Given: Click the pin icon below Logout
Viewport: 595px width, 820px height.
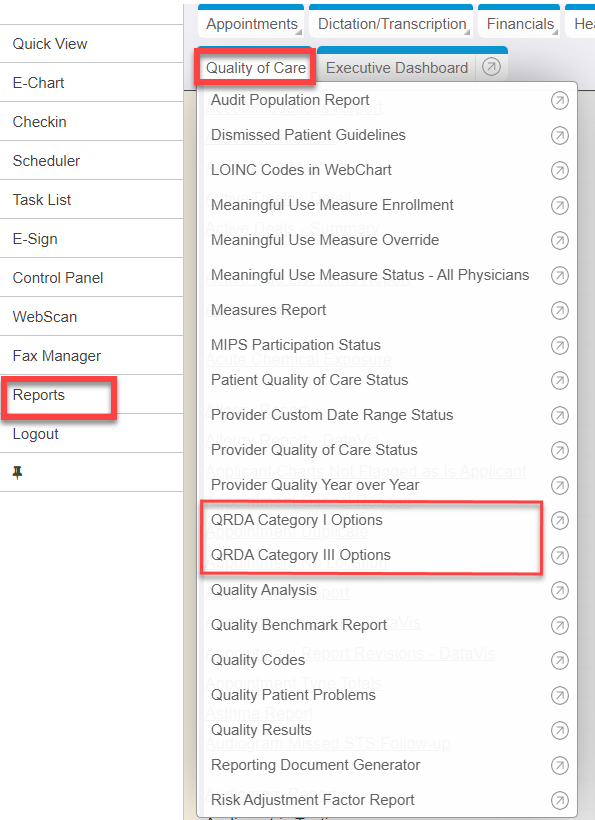Looking at the screenshot, I should click(17, 473).
